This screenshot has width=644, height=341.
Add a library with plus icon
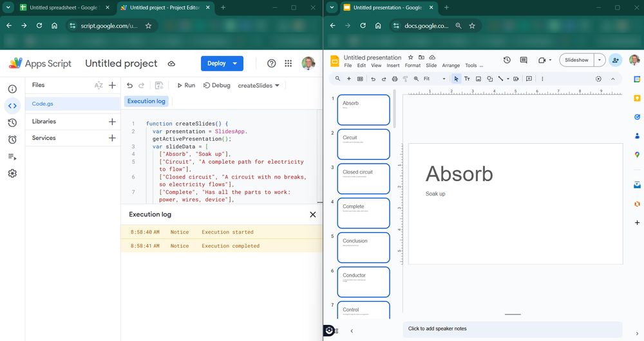pyautogui.click(x=112, y=121)
